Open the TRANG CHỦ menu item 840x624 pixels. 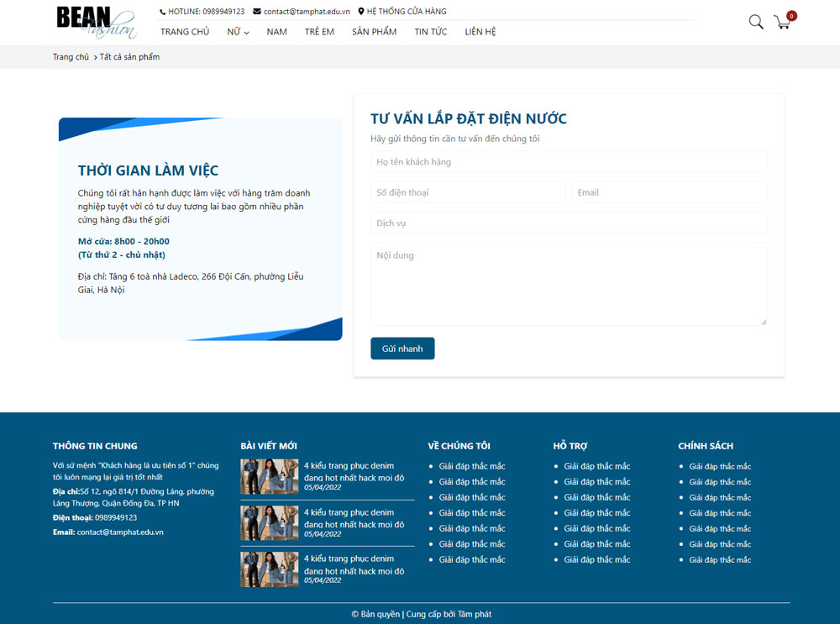(185, 32)
